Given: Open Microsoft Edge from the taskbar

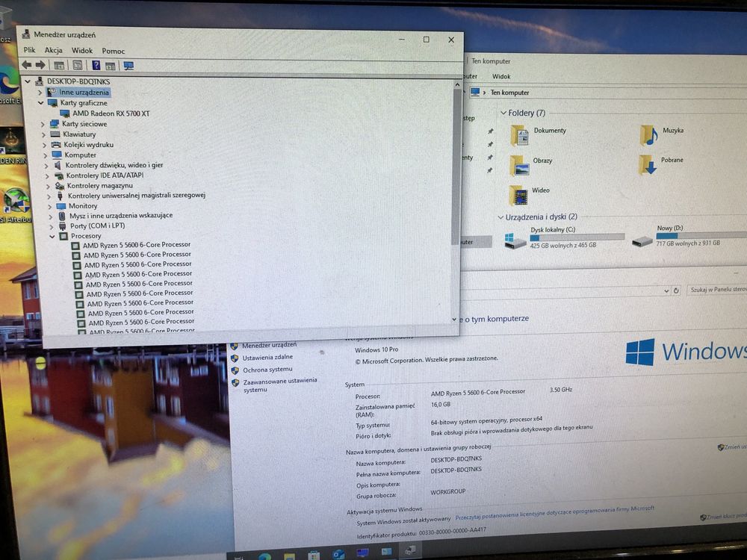Looking at the screenshot, I should [264, 556].
